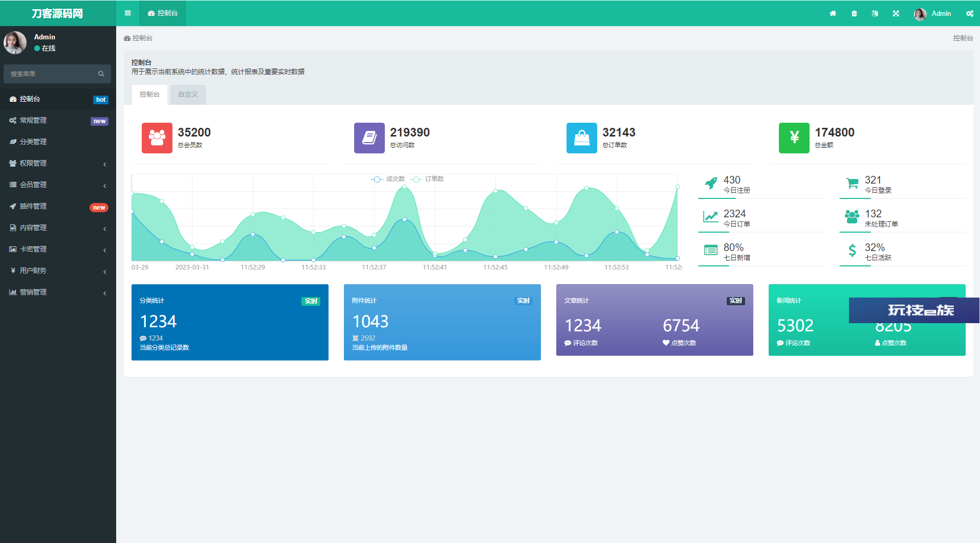Open settings cogs icon at top right
980x543 pixels.
click(969, 14)
